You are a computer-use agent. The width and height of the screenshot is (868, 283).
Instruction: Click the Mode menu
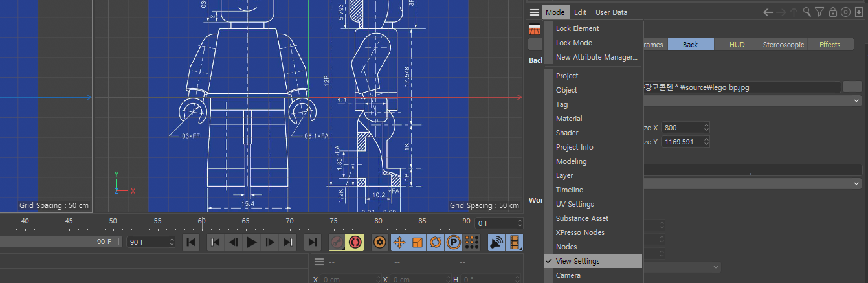[x=555, y=12]
